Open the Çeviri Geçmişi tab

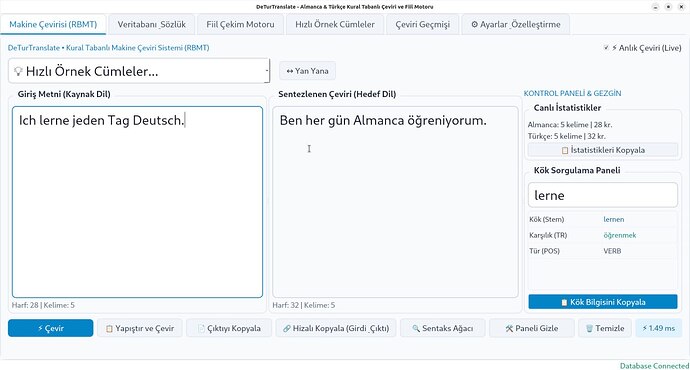tap(422, 25)
